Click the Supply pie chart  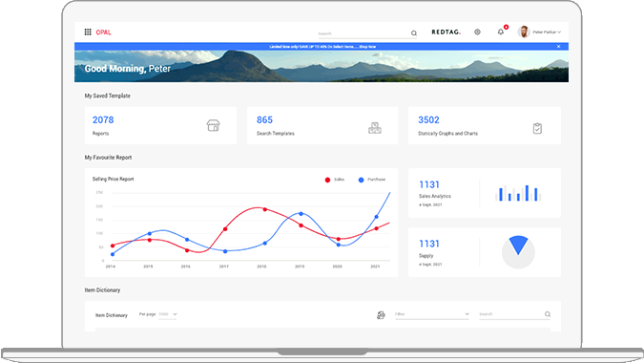coord(518,252)
